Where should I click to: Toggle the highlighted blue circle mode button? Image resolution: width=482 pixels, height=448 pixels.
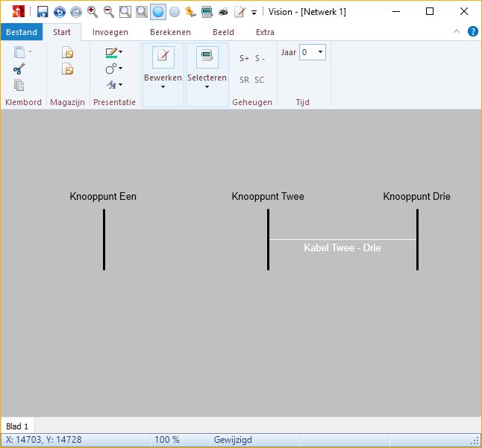(158, 11)
